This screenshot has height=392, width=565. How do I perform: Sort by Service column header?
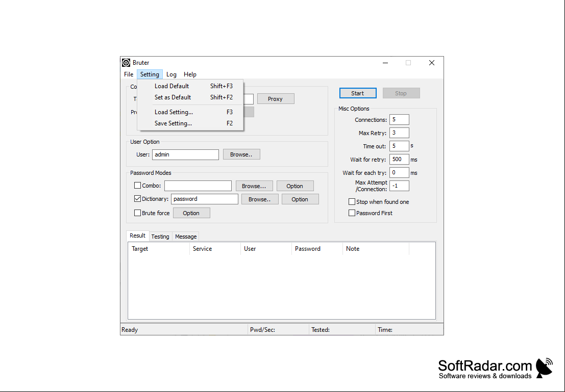pos(215,249)
